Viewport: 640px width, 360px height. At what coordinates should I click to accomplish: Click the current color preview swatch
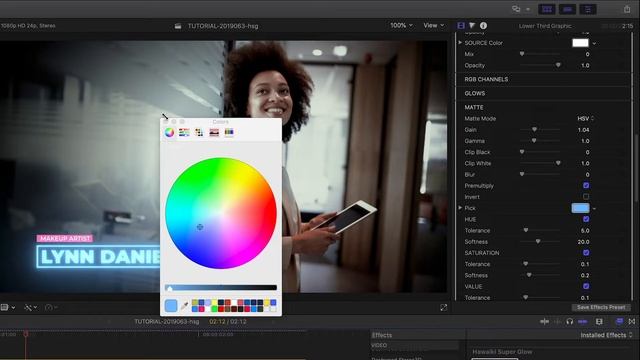coord(171,305)
